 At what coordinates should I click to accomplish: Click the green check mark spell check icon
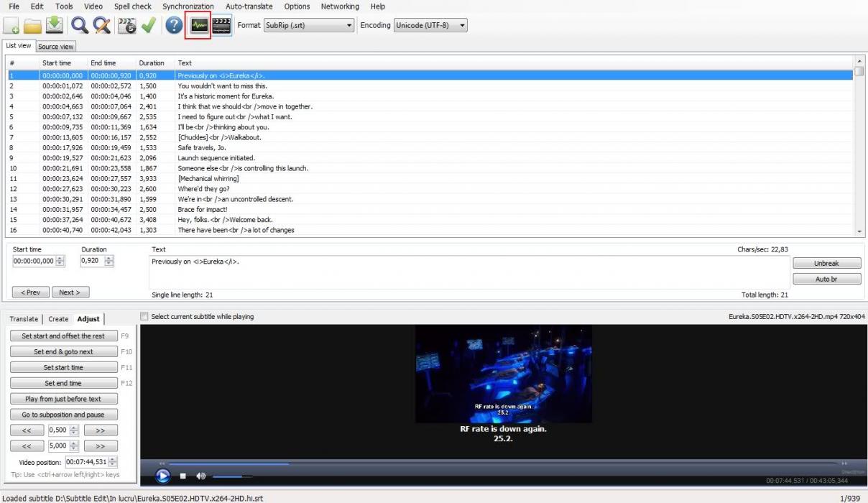pos(149,26)
